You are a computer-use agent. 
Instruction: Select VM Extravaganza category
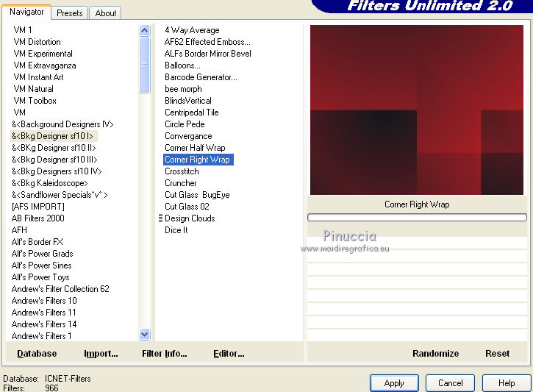click(x=45, y=65)
